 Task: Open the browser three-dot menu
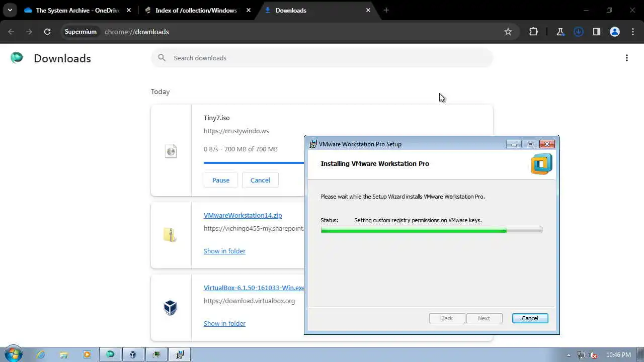[x=633, y=32]
